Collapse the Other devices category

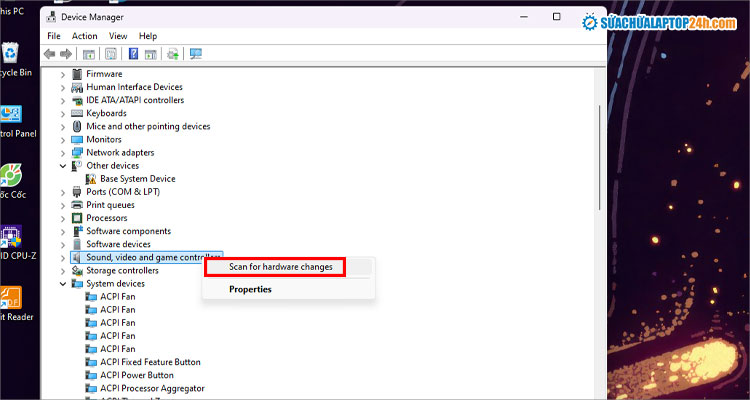click(x=64, y=166)
